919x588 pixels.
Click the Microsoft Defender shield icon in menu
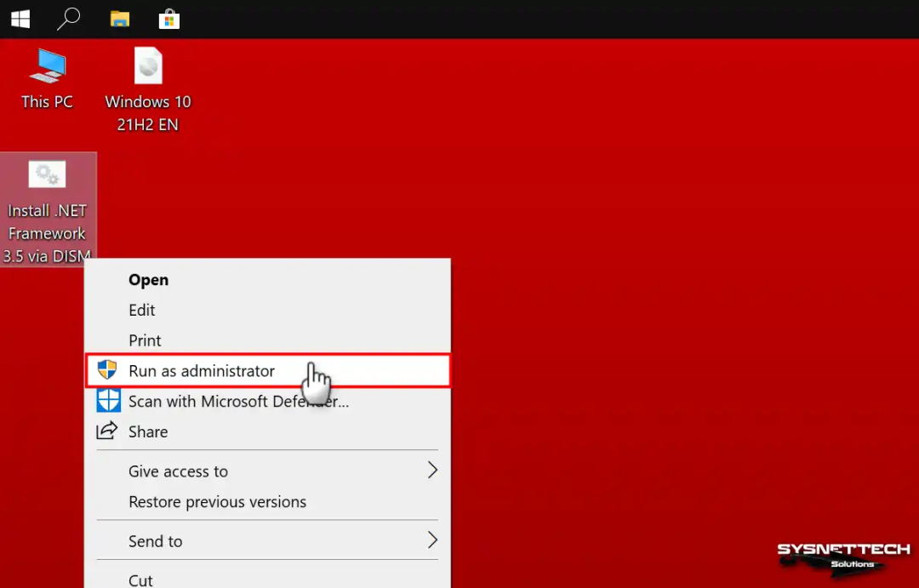[x=108, y=401]
